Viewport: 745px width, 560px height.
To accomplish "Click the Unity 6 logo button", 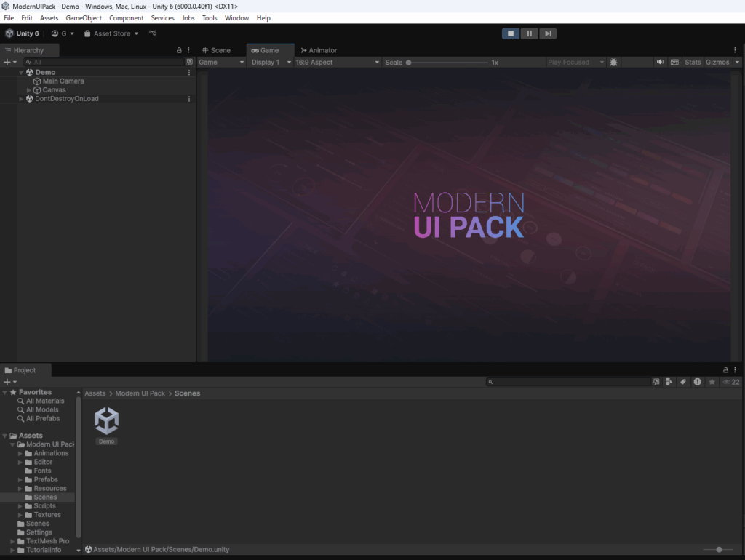I will coord(23,33).
